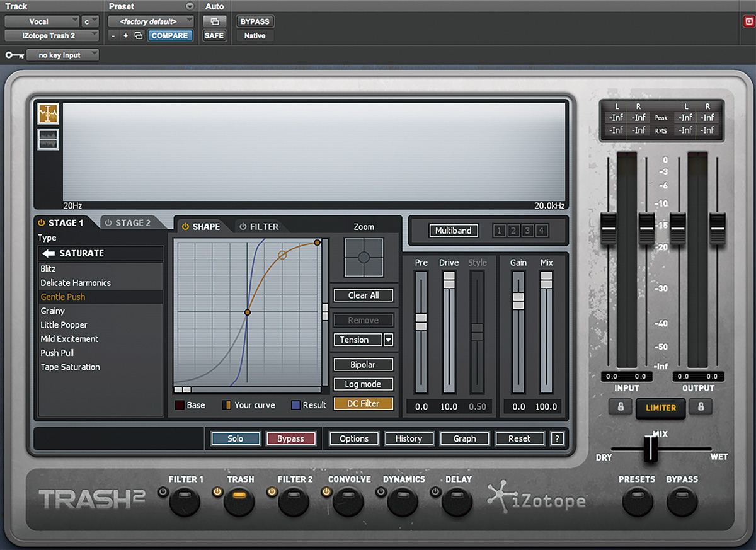Click the Reset button

[519, 438]
